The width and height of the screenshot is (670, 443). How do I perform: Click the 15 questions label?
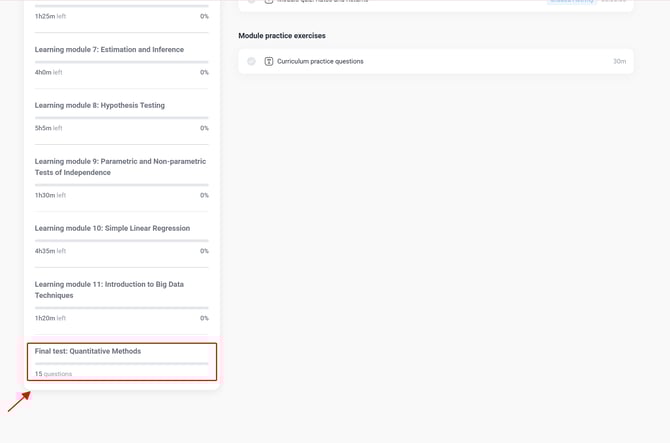pyautogui.click(x=53, y=374)
